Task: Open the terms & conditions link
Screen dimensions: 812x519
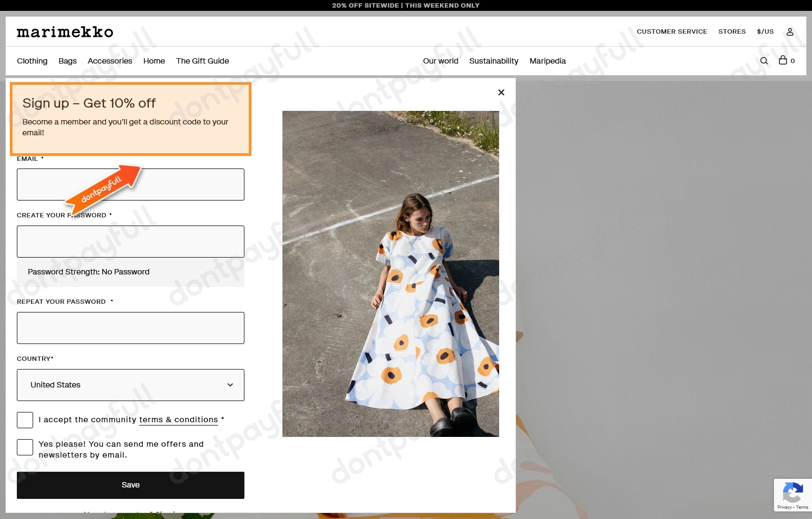Action: 178,420
